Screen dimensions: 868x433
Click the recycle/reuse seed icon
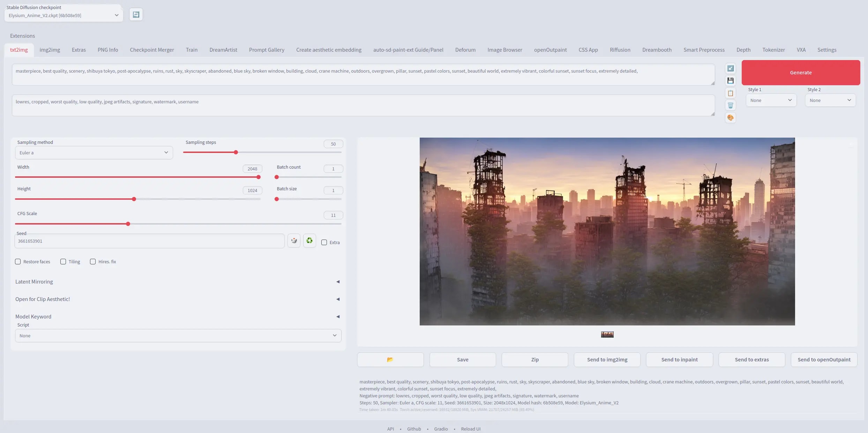tap(309, 241)
